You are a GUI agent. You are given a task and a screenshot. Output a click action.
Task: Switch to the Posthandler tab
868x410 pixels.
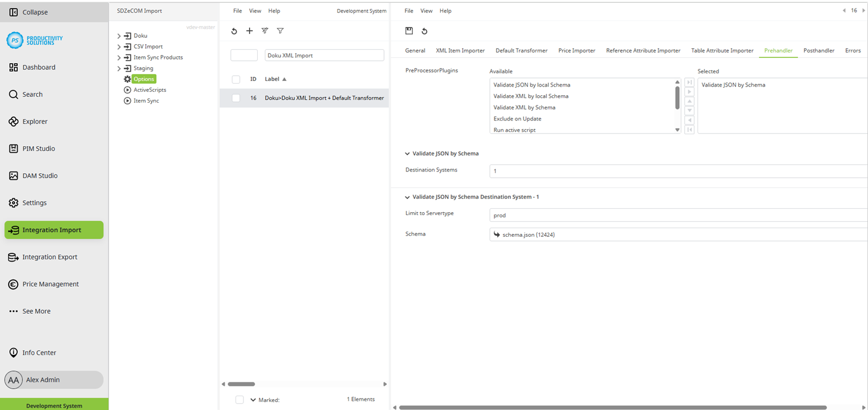pyautogui.click(x=819, y=50)
